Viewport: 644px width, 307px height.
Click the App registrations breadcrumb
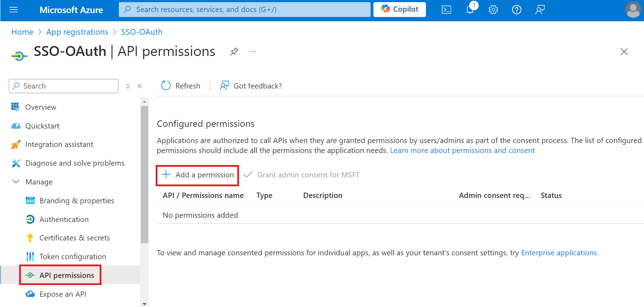(x=77, y=32)
